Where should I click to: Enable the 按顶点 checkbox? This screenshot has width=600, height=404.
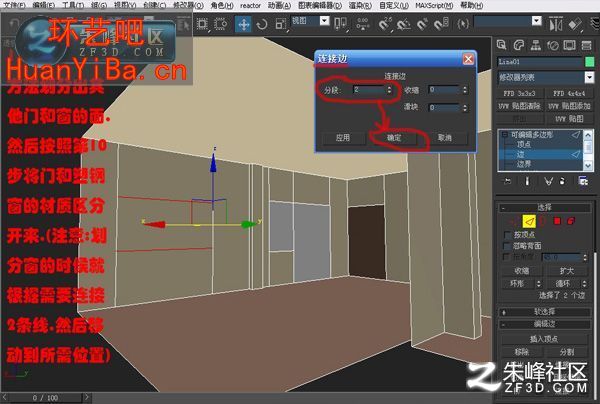tap(507, 235)
